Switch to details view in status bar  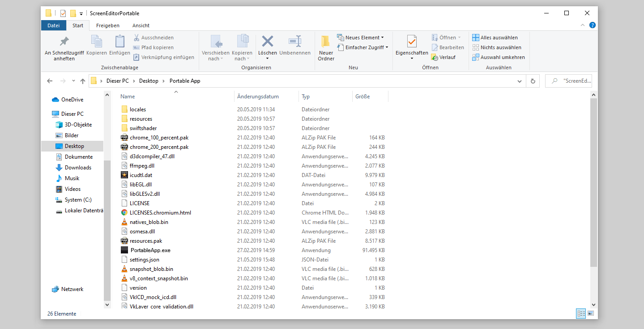[581, 314]
